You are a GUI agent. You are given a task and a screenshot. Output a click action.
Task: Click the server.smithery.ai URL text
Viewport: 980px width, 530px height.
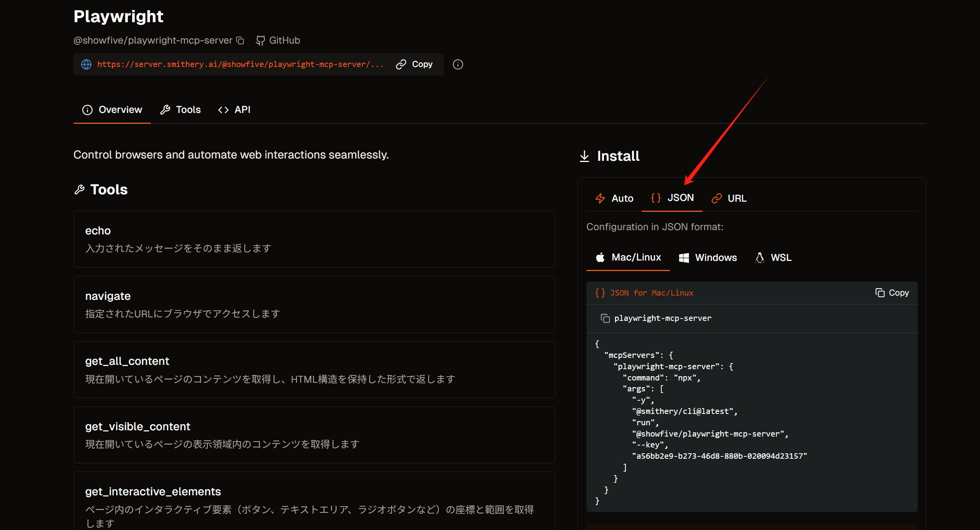click(240, 64)
